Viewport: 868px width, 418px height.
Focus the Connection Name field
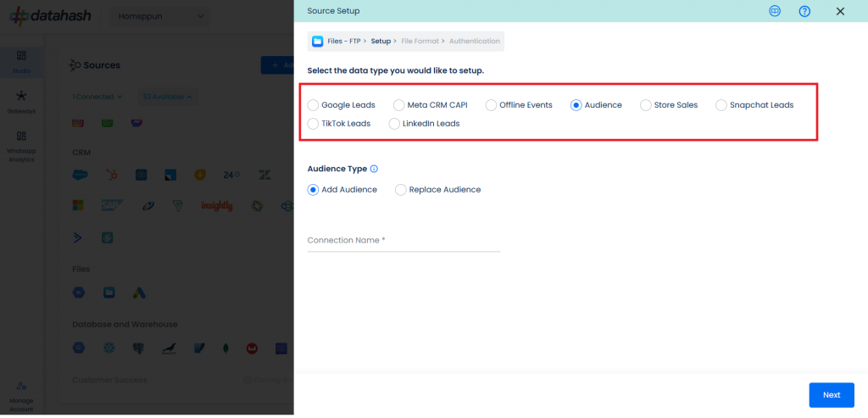point(403,241)
